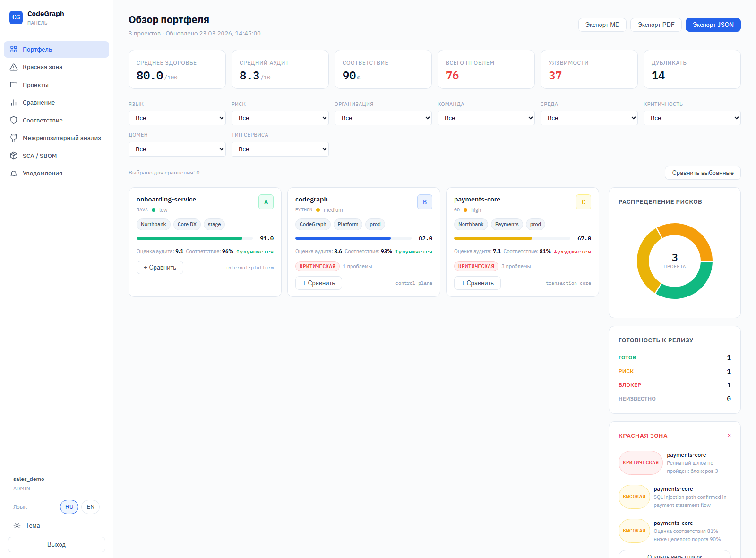Image resolution: width=756 pixels, height=558 pixels.
Task: Click the Проекты folder icon
Action: click(14, 85)
